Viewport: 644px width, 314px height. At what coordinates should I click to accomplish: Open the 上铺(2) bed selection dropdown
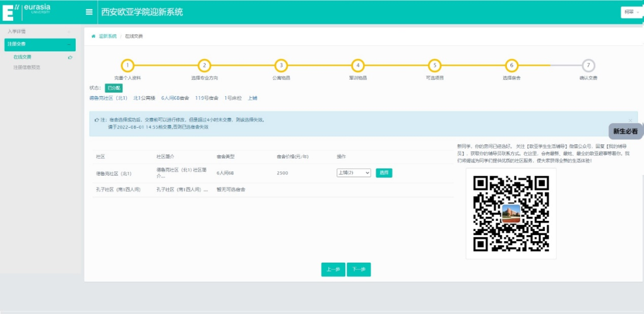[354, 173]
